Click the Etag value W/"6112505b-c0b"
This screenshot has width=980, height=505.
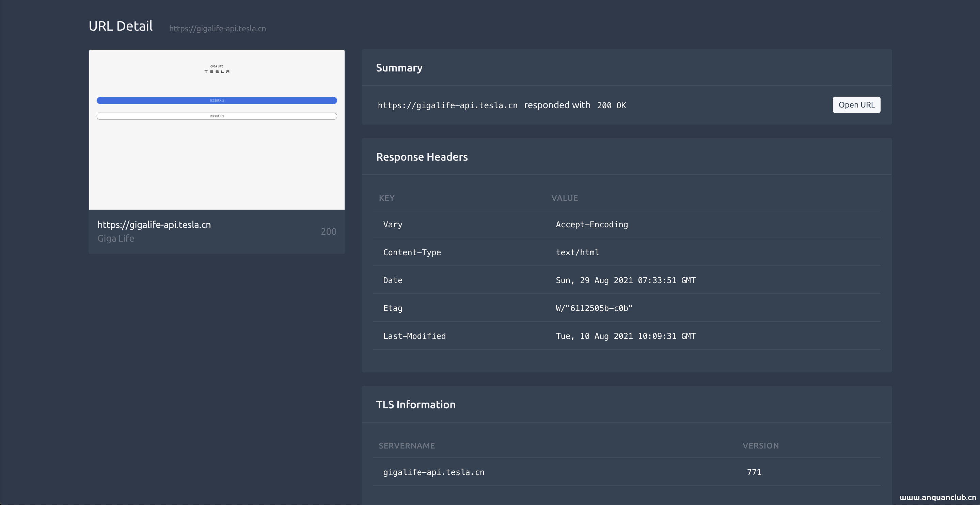click(594, 308)
